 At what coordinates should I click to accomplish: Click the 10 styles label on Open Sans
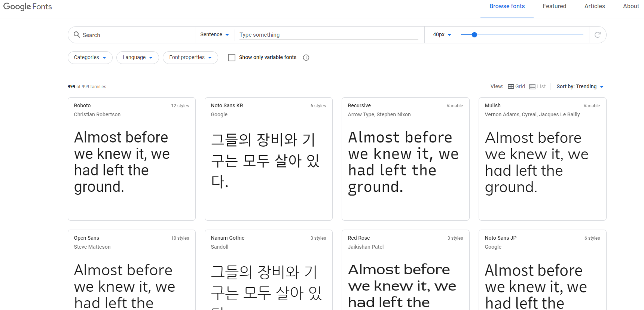[x=180, y=238]
